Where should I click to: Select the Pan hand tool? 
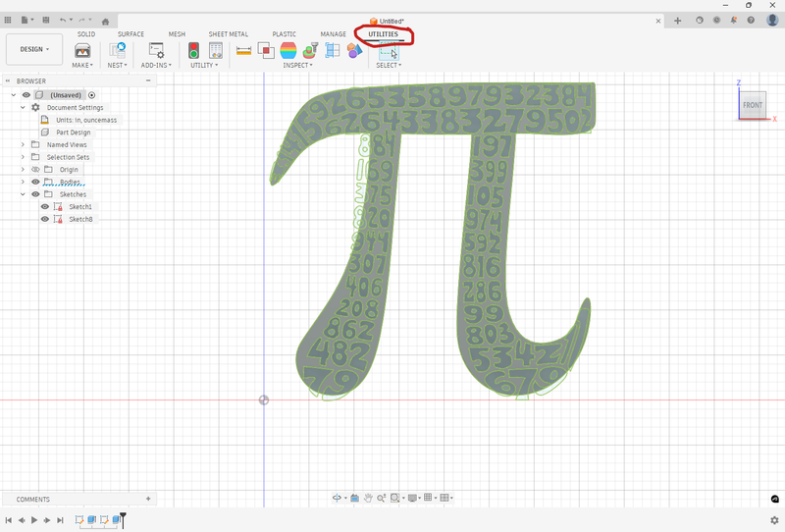tap(368, 498)
